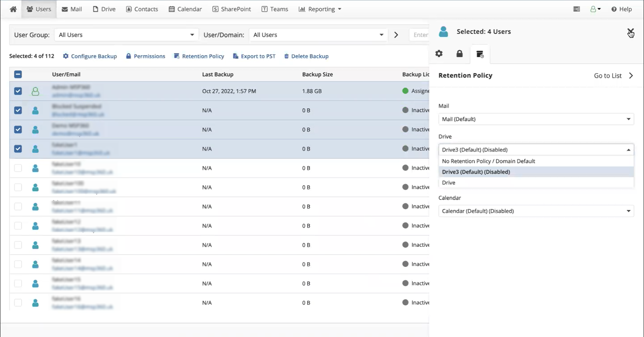Open Help

[x=621, y=9]
